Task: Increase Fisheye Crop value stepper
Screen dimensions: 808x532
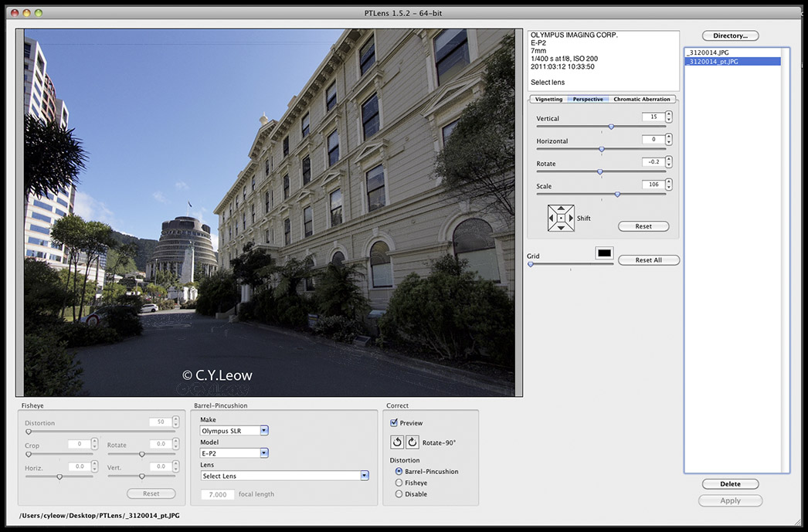Action: (94, 442)
